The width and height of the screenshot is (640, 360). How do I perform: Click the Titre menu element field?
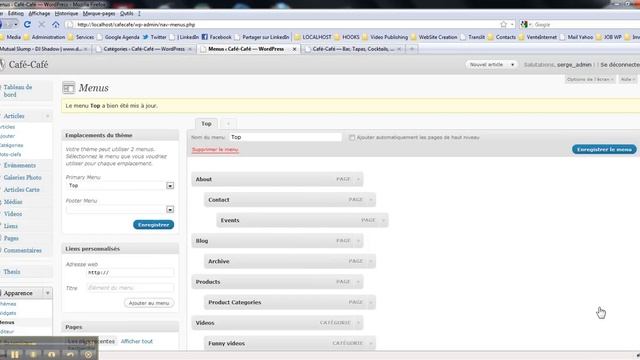(x=130, y=288)
